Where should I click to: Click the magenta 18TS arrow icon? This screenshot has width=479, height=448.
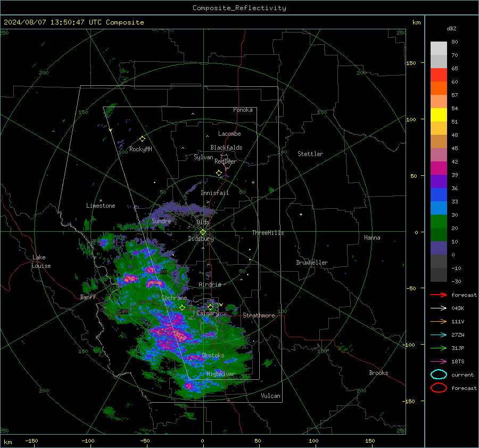click(439, 362)
